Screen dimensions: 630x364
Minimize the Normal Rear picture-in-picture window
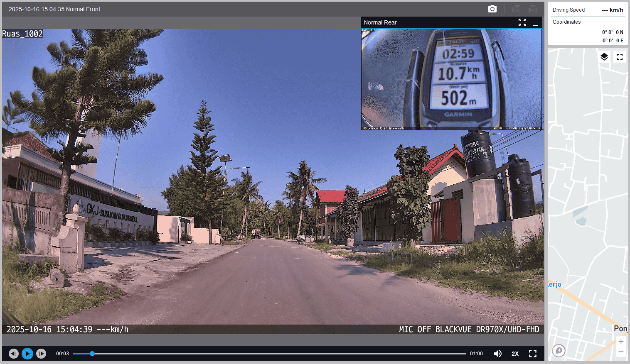[x=536, y=23]
